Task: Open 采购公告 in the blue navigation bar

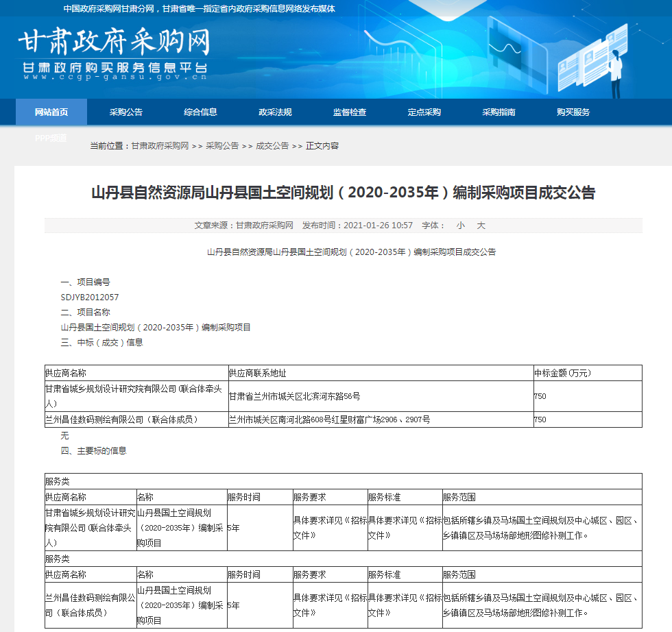Action: (x=126, y=112)
